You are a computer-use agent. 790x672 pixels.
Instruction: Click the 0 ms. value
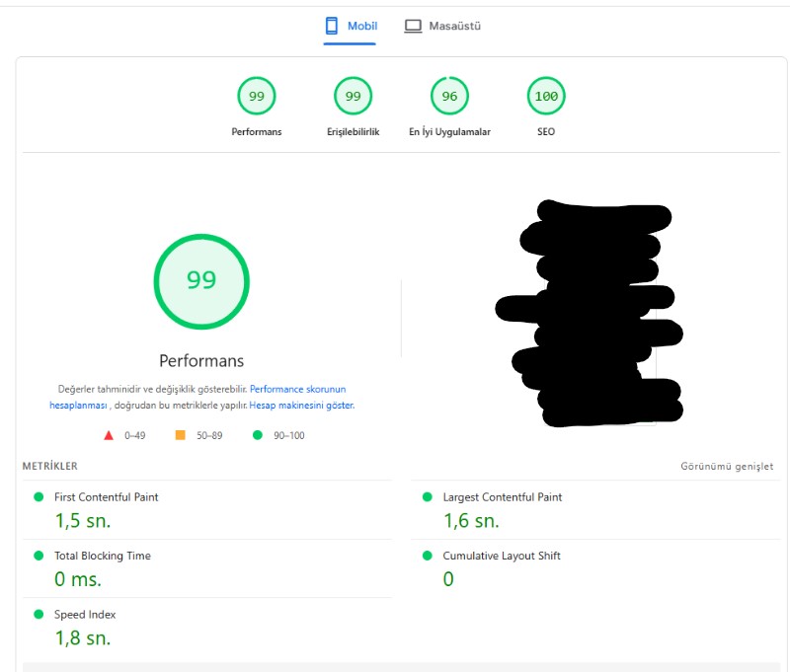tap(78, 579)
